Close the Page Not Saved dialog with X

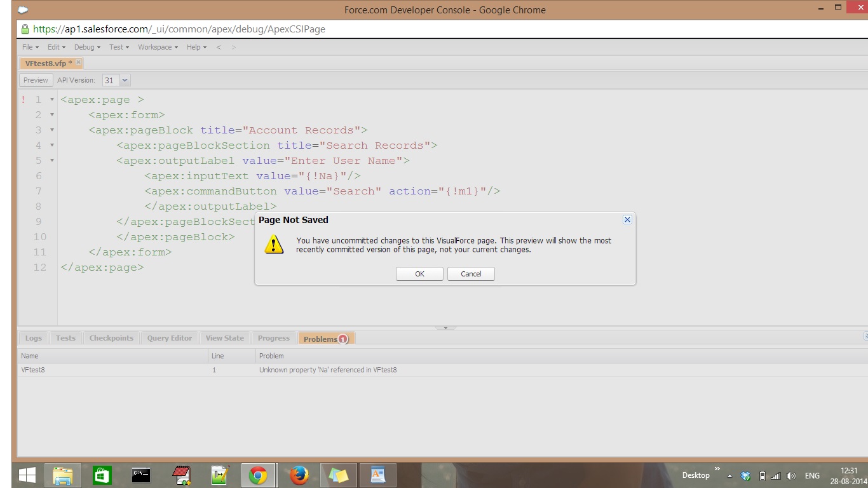627,220
